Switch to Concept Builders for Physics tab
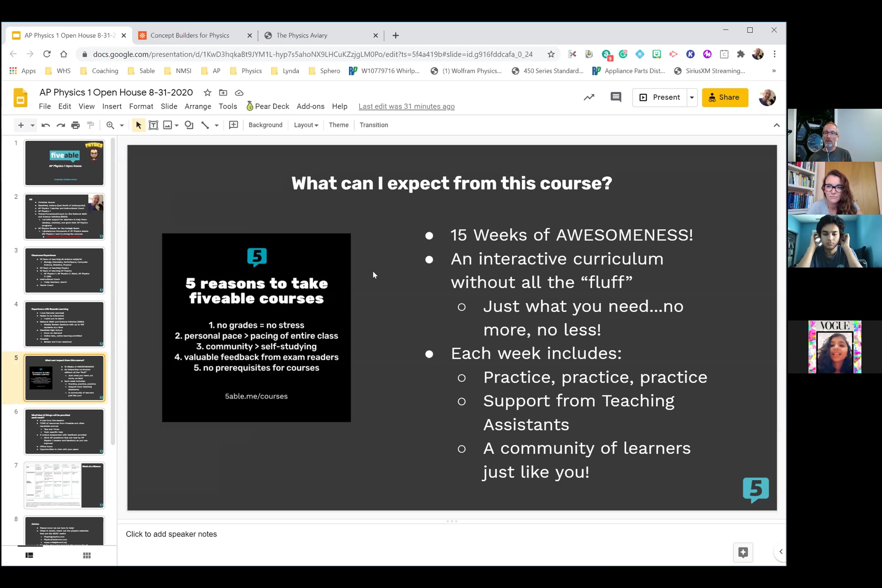Screen dimensions: 882x588 pos(190,36)
